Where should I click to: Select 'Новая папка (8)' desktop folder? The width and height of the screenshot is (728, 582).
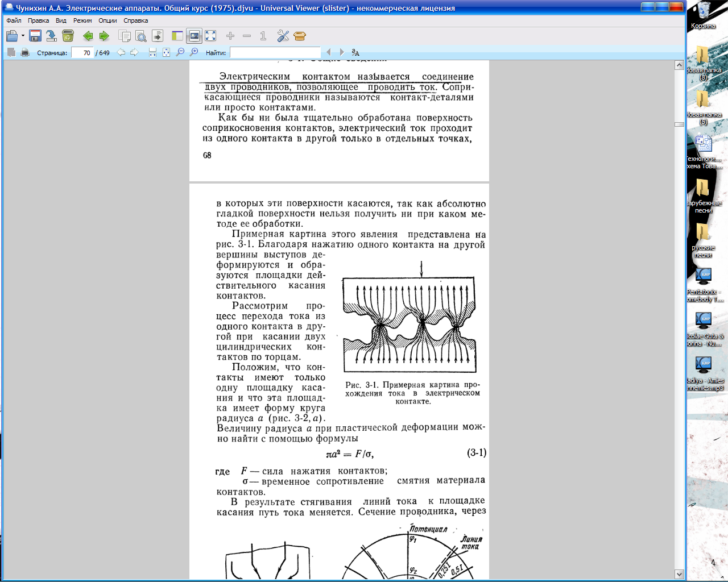pos(703,63)
